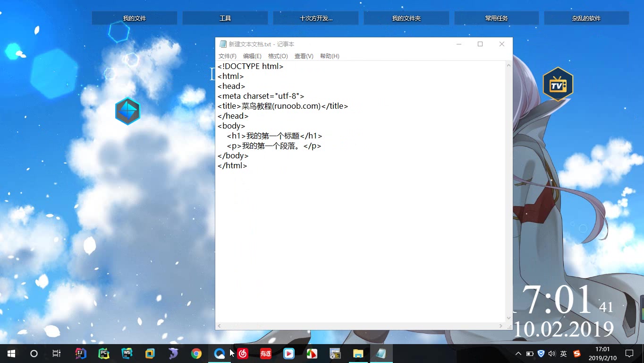Open the 编辑(E) menu in Notepad
This screenshot has height=363, width=644.
click(x=252, y=56)
